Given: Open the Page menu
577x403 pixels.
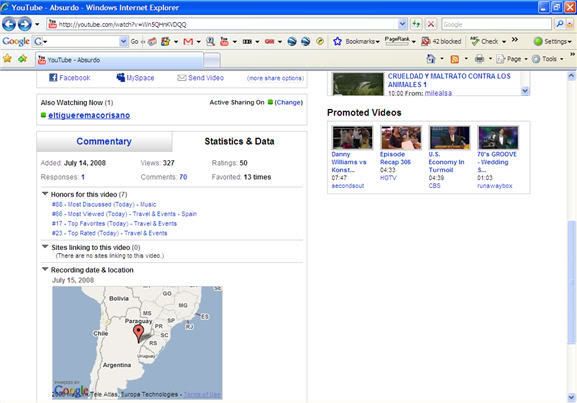Looking at the screenshot, I should (511, 59).
